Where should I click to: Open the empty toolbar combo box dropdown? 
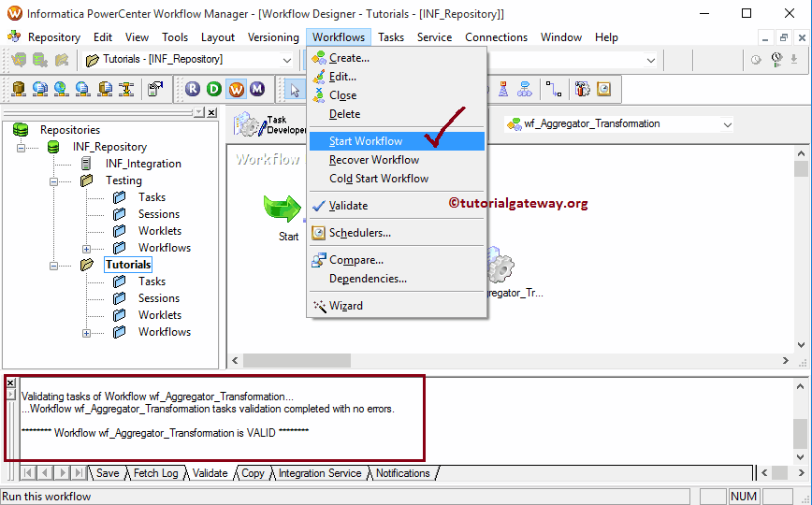[651, 60]
